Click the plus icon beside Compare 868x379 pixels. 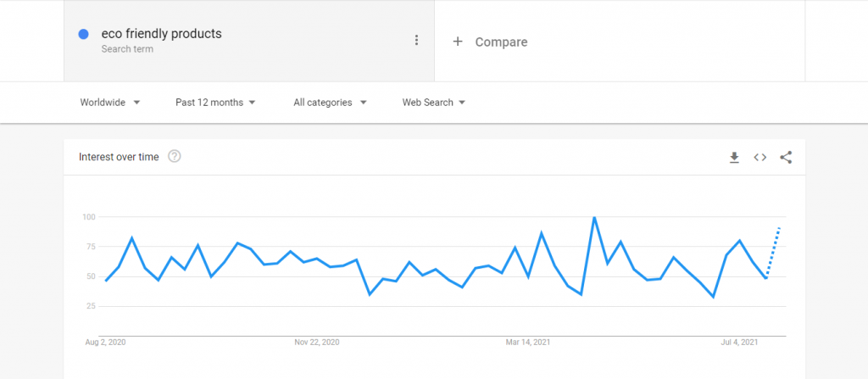point(457,42)
